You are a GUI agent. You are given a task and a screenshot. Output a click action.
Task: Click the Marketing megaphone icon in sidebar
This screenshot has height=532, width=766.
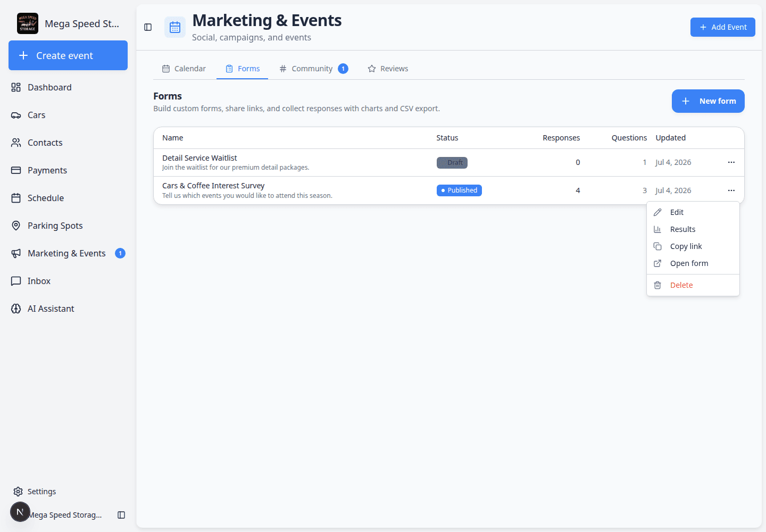coord(16,253)
